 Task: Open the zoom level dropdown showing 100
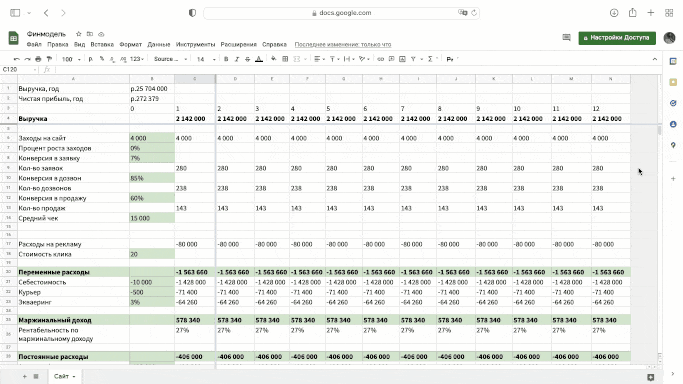(71, 59)
